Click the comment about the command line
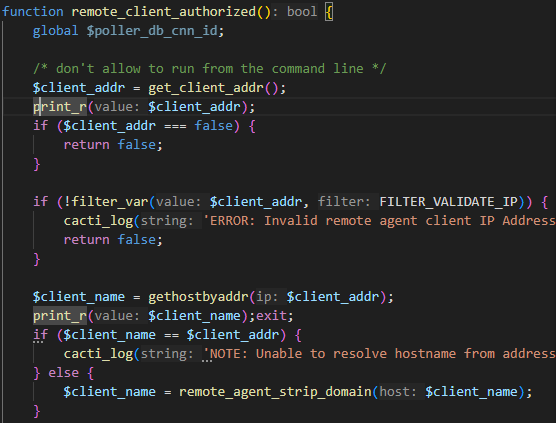556x423 pixels. coord(210,68)
